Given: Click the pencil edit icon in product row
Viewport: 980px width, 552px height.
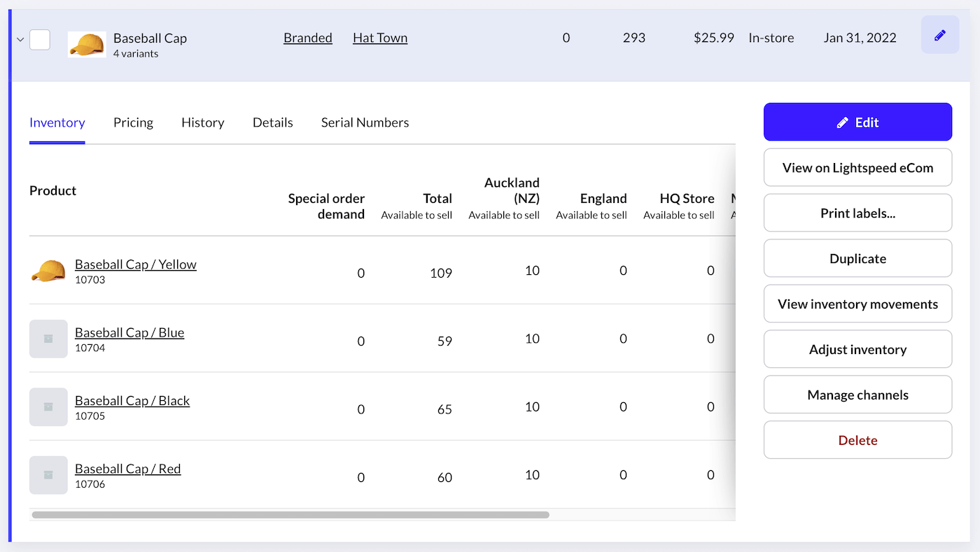Looking at the screenshot, I should click(940, 35).
